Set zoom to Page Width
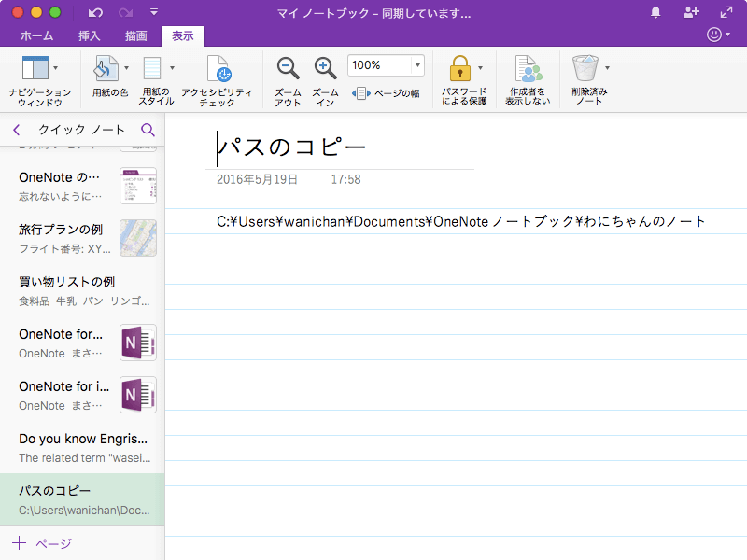Viewport: 747px width, 560px height. [387, 93]
